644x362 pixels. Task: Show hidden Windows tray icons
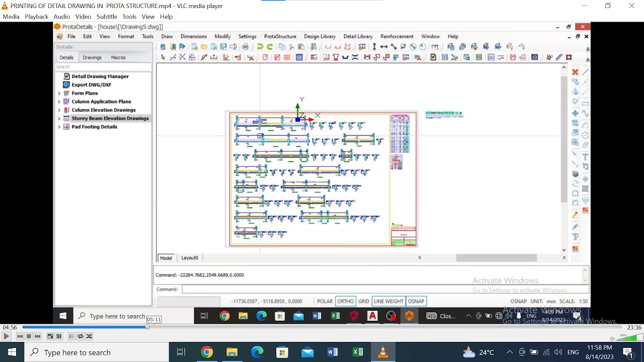coord(510,352)
